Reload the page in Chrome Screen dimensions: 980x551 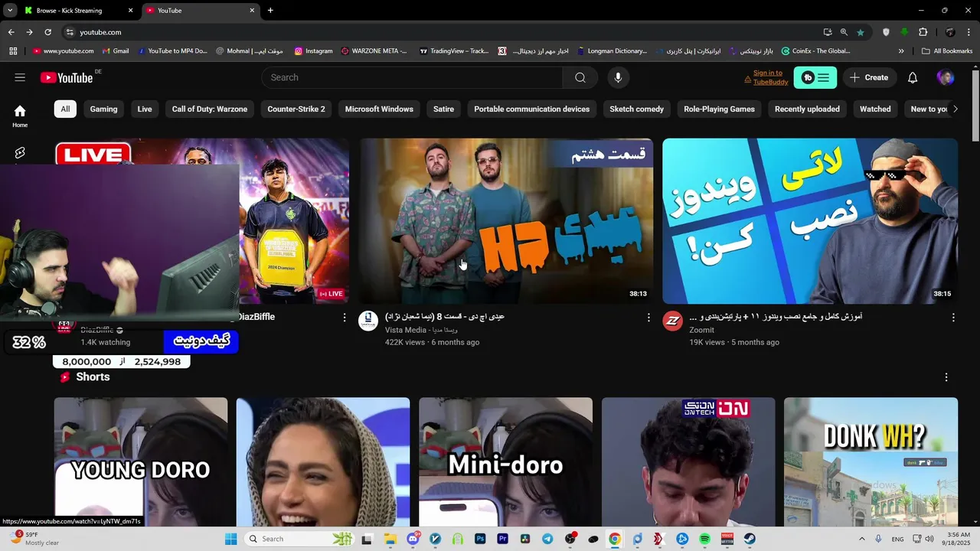(47, 32)
